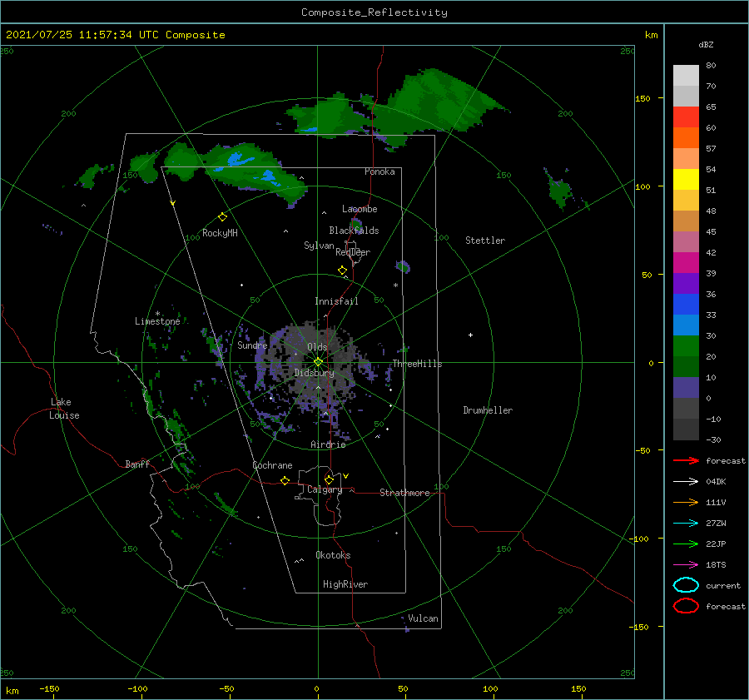Click the Vulcan town label
Image resolution: width=749 pixels, height=700 pixels.
tap(424, 618)
